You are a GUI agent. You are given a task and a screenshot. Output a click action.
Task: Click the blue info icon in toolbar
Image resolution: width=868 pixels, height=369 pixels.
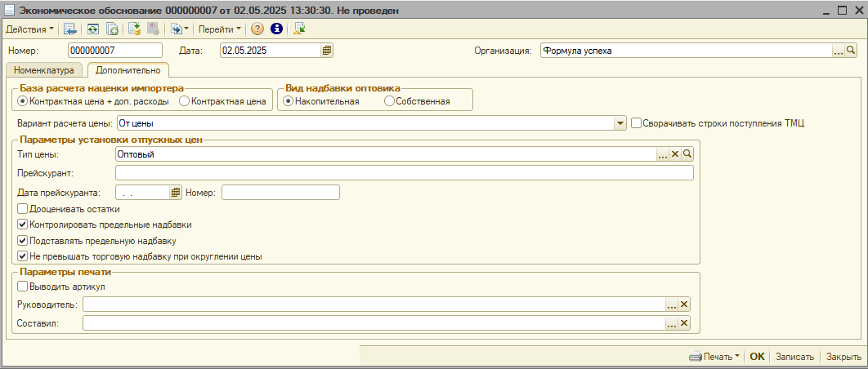click(x=276, y=29)
